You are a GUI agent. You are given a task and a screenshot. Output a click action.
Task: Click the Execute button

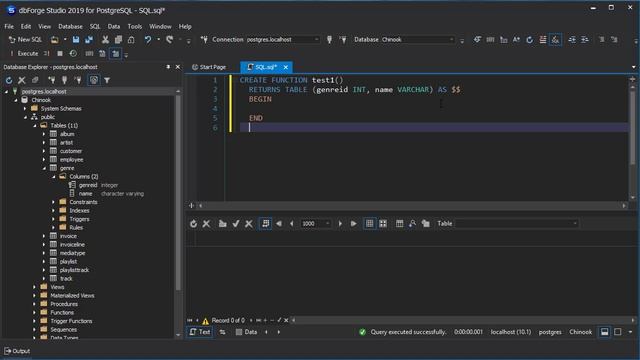pyautogui.click(x=24, y=53)
